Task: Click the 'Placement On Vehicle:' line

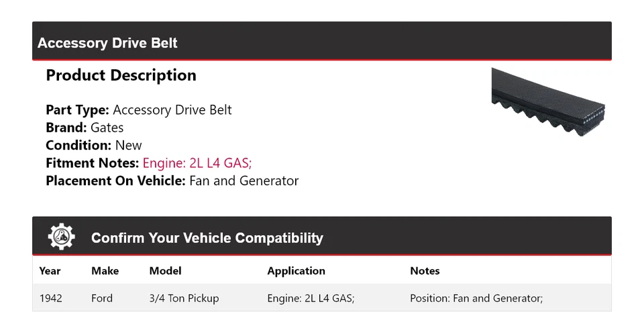Action: [172, 181]
